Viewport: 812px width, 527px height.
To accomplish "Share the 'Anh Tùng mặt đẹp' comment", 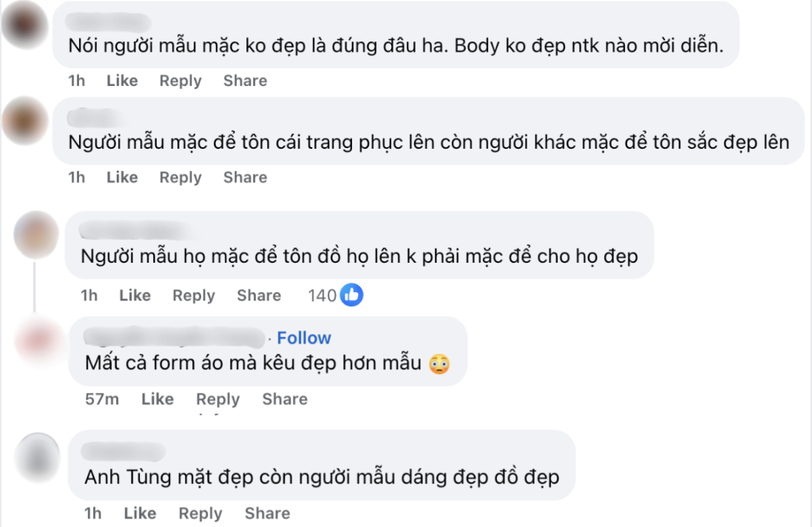I will 267,513.
